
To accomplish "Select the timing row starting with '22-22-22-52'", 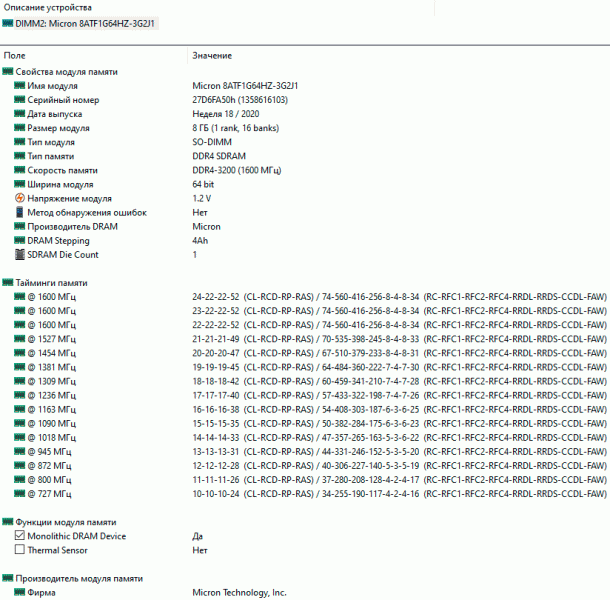I will pos(400,325).
